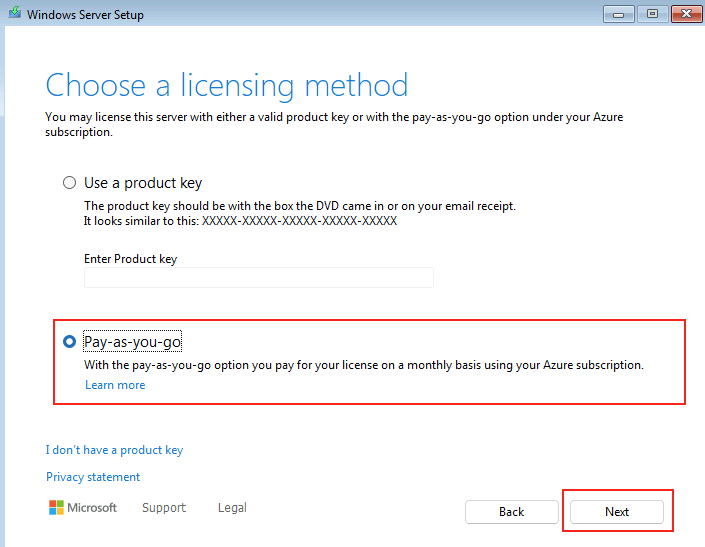The width and height of the screenshot is (705, 547).
Task: Minimize the Windows Server Setup window
Action: pyautogui.click(x=619, y=14)
